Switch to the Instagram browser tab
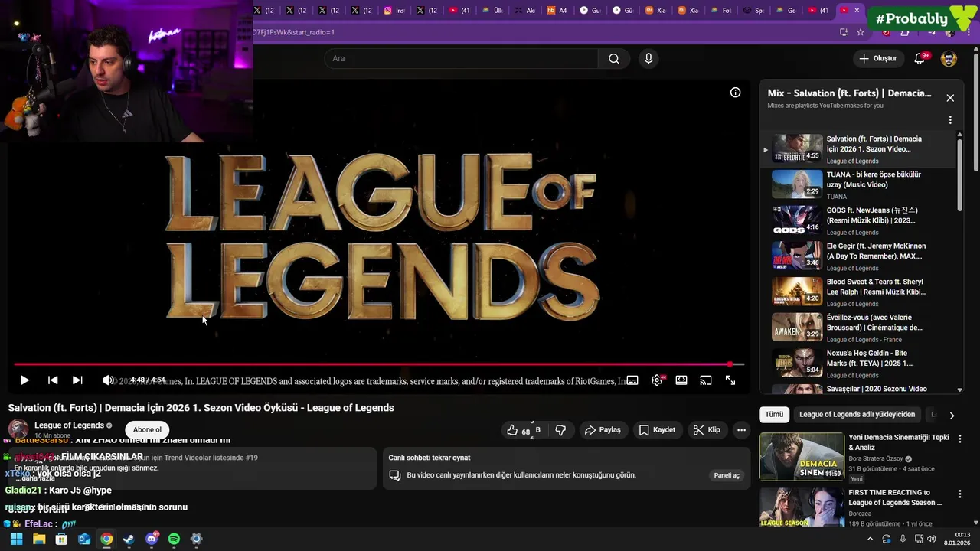Image resolution: width=980 pixels, height=551 pixels. point(394,10)
